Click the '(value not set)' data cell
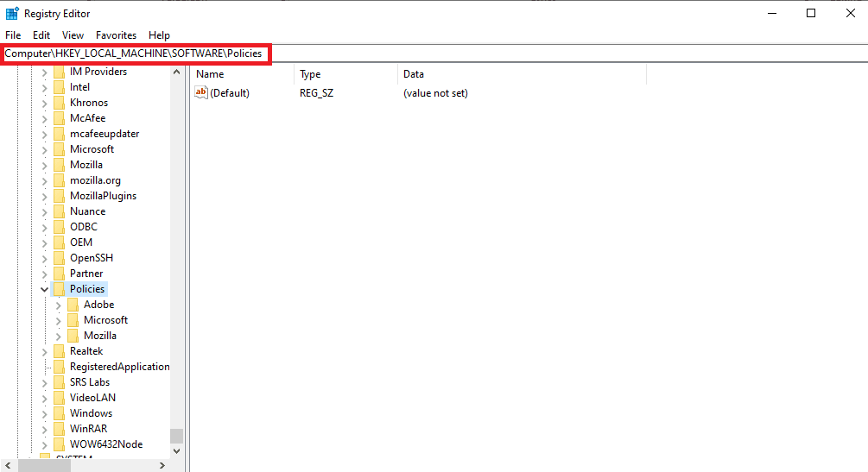Viewport: 868px width, 472px height. (435, 93)
